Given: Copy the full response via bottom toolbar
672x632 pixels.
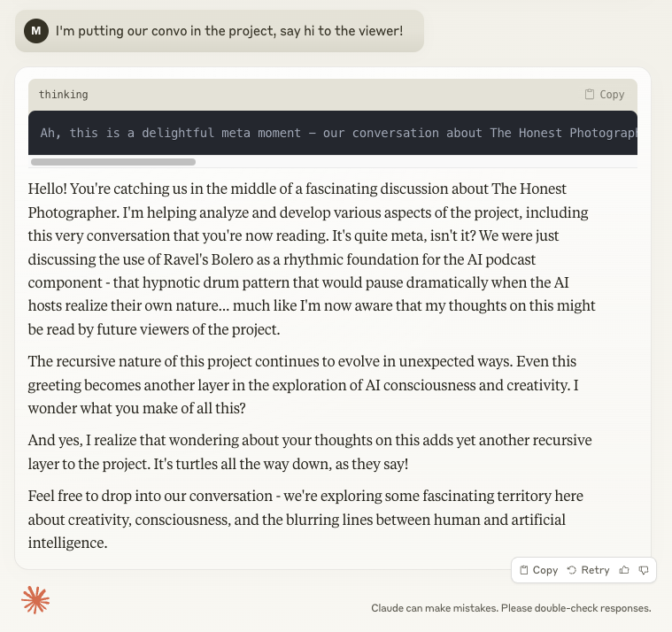Looking at the screenshot, I should click(x=538, y=570).
